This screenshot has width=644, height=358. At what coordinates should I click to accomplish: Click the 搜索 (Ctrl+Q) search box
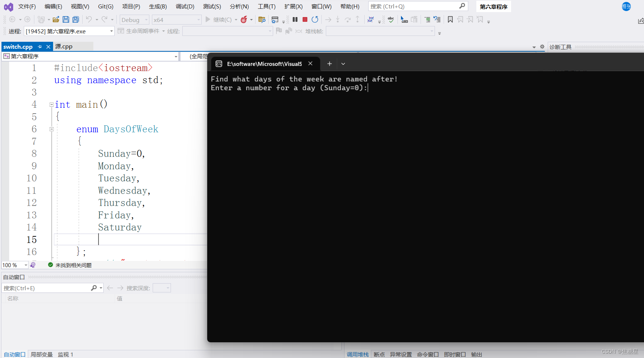(410, 6)
